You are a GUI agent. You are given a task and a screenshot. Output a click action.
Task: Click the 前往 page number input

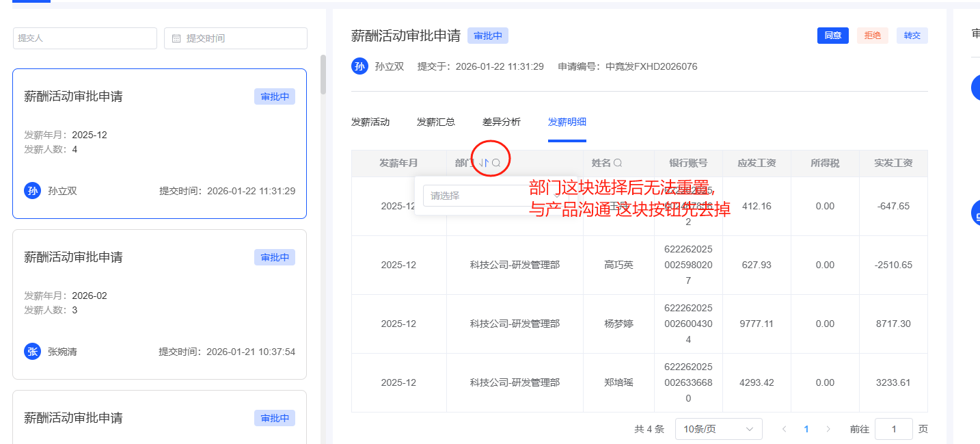click(893, 429)
